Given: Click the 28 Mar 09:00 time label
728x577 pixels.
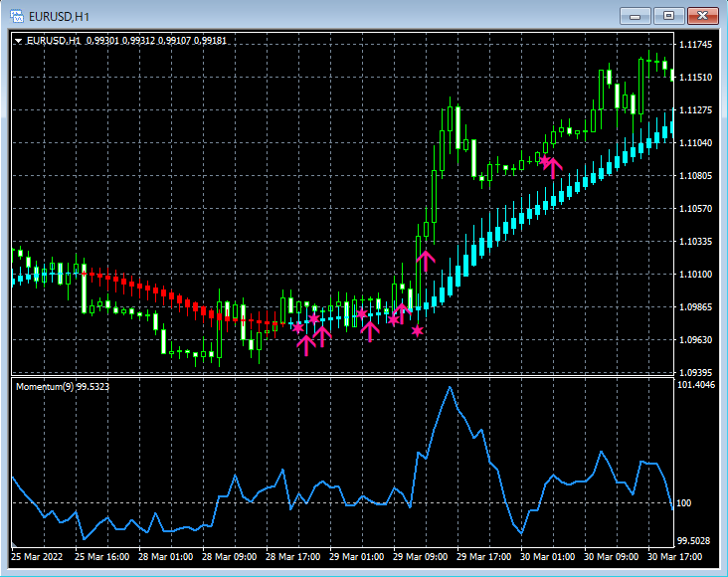Looking at the screenshot, I should click(x=229, y=556).
